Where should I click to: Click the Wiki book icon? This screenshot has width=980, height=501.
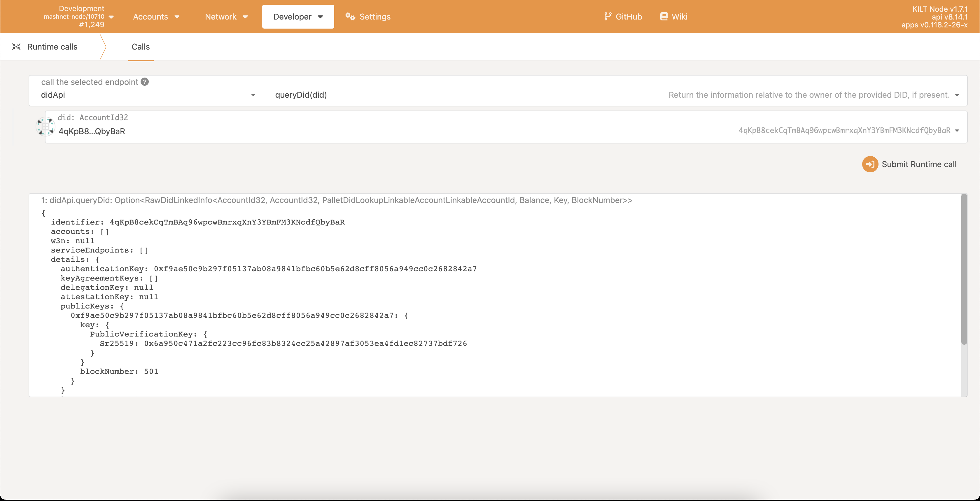click(x=664, y=16)
